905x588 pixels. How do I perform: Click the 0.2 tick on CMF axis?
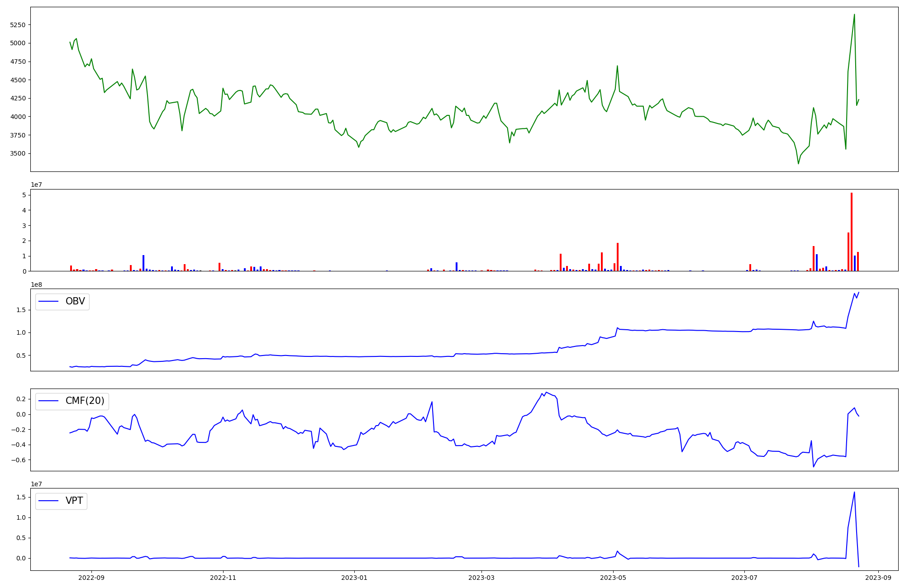click(20, 399)
